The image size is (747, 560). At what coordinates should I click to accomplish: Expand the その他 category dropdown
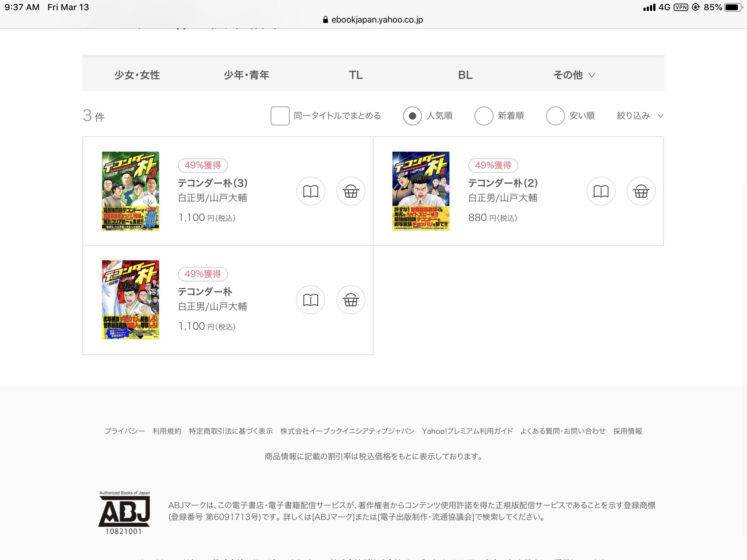(x=574, y=75)
